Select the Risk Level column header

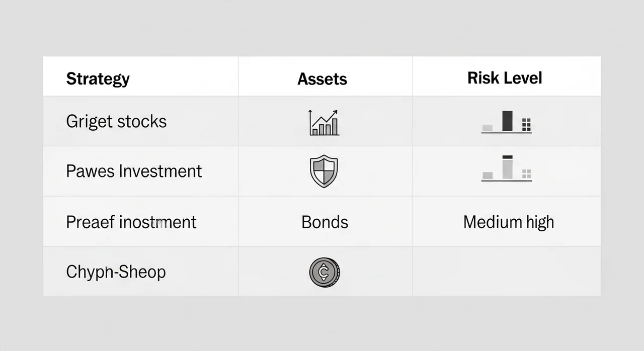pyautogui.click(x=505, y=78)
